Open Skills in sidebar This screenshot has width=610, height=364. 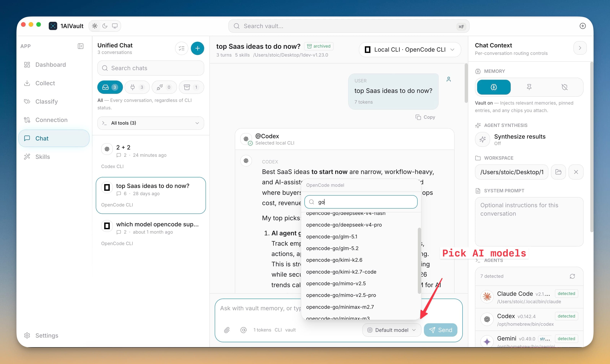coord(54,157)
